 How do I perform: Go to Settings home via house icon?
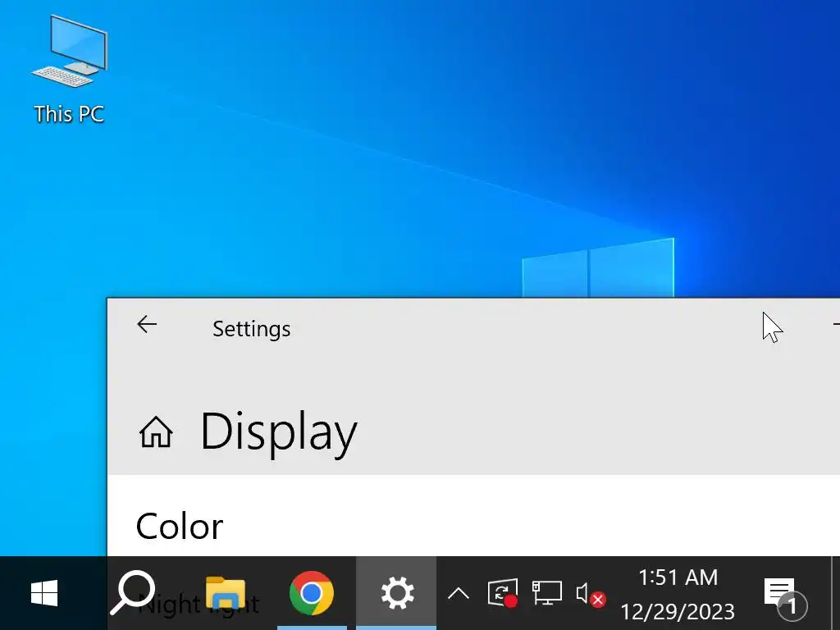click(156, 431)
